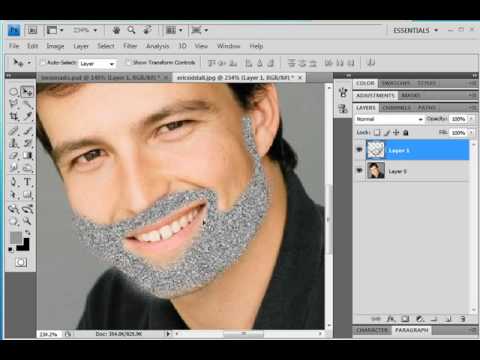
Task: Switch to the Masks tab
Action: point(410,95)
